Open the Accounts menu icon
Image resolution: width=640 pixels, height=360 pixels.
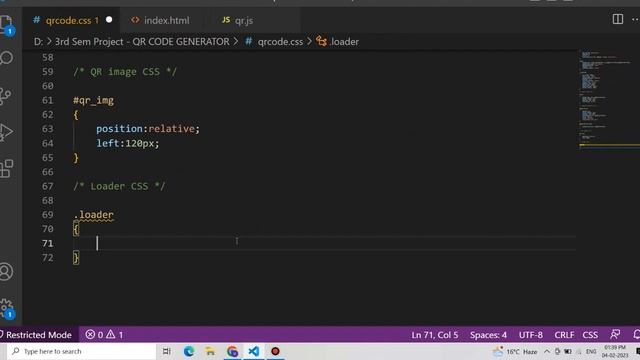[6, 271]
